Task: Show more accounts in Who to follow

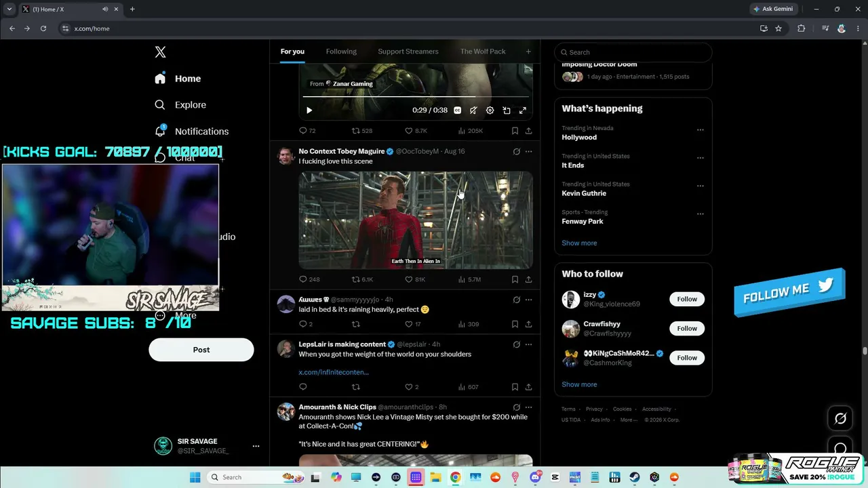Action: (x=579, y=384)
